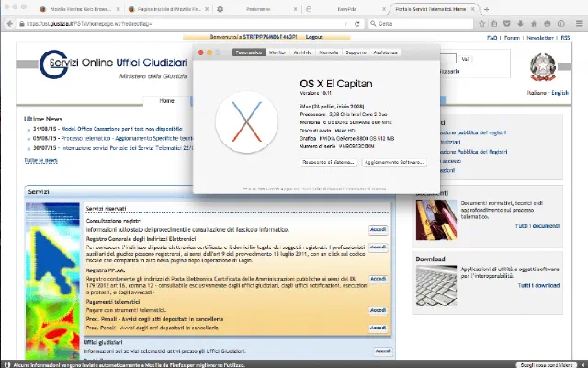
Task: Click the round face icon beside home
Action: tap(548, 24)
